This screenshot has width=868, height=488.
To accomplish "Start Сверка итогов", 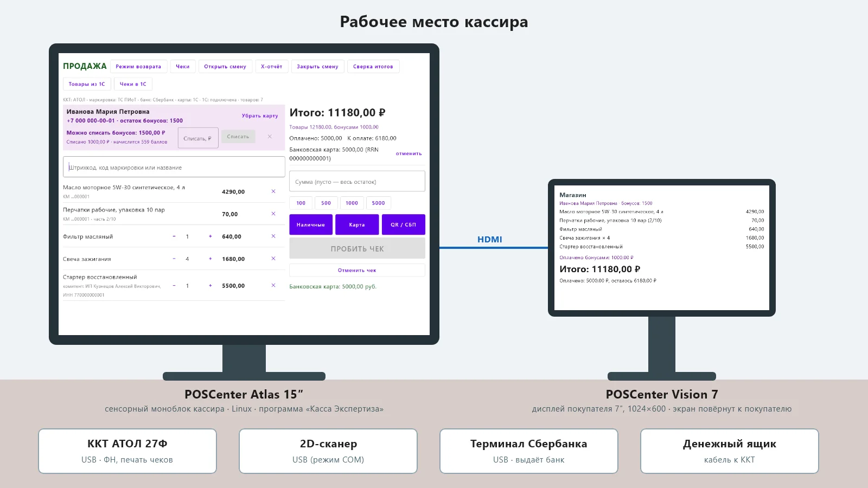I will [x=373, y=67].
